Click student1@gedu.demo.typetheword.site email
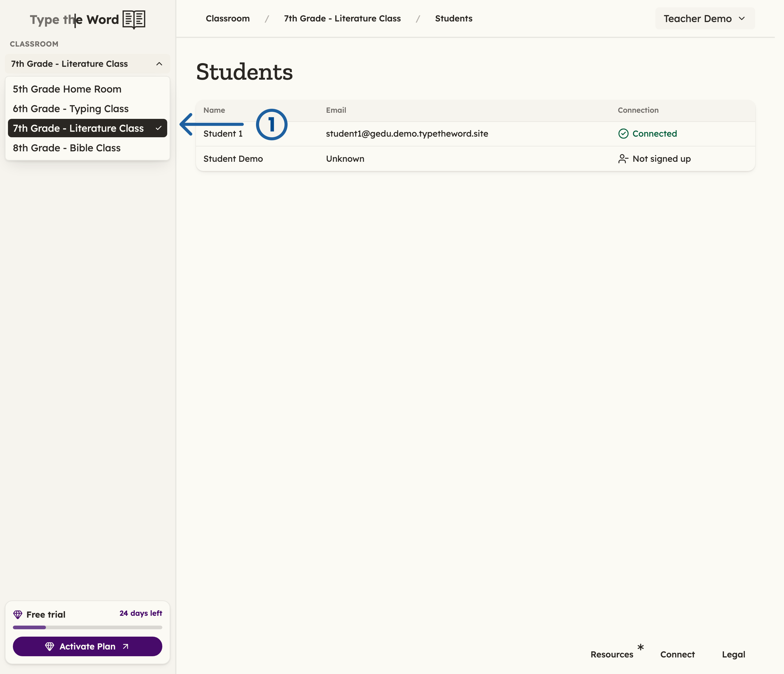Image resolution: width=784 pixels, height=674 pixels. pyautogui.click(x=407, y=134)
